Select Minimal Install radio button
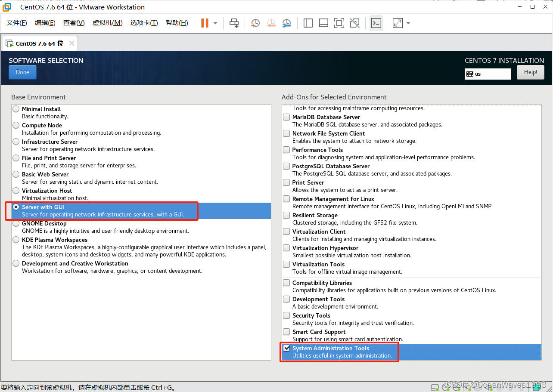The image size is (553, 392). 16,109
